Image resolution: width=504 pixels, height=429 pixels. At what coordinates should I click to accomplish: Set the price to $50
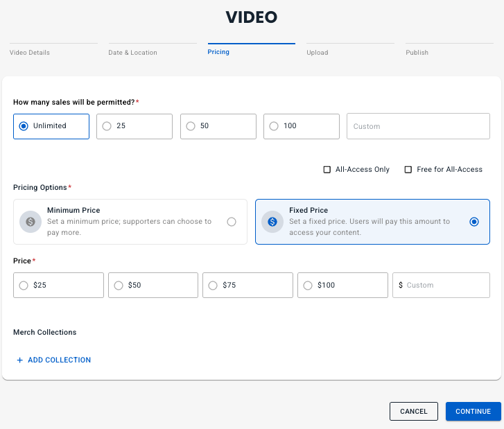[119, 286]
